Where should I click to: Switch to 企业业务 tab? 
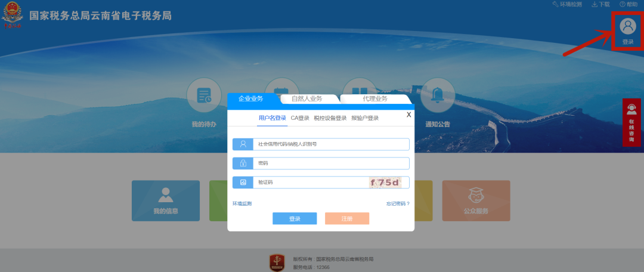(x=251, y=98)
